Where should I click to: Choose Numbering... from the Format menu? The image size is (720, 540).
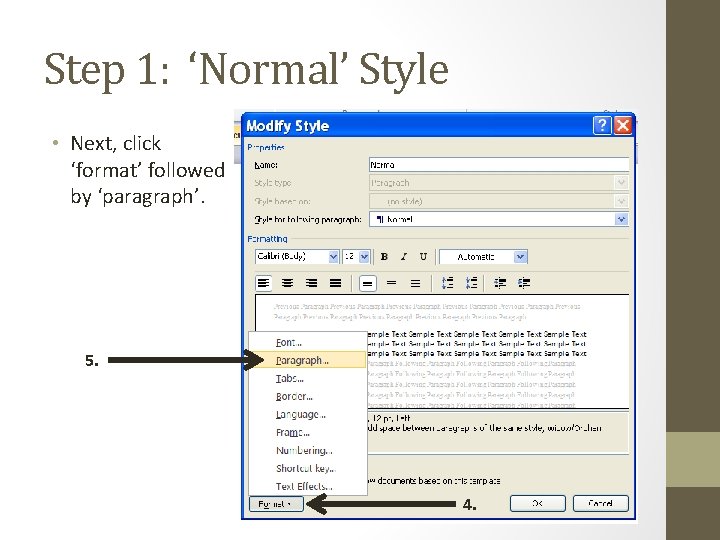point(307,450)
